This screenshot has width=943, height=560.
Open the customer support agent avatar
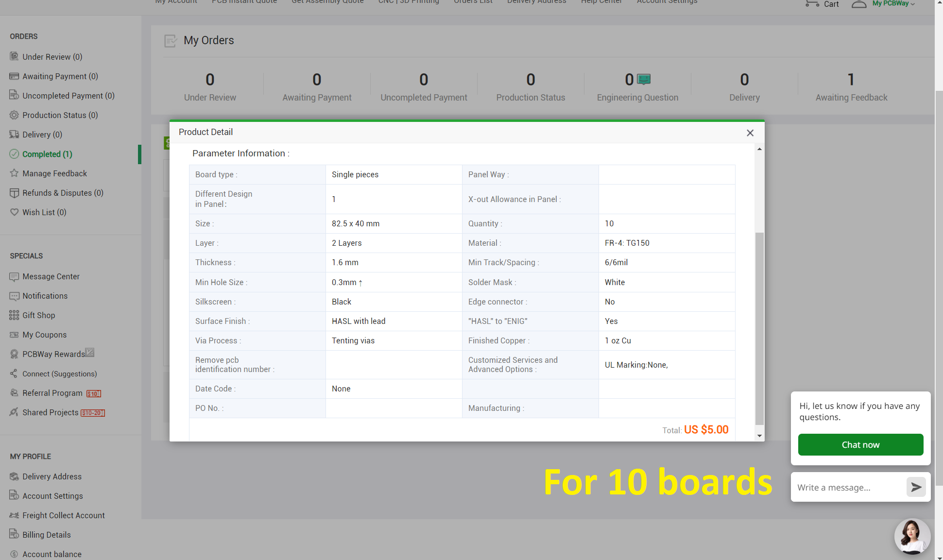coord(912,536)
